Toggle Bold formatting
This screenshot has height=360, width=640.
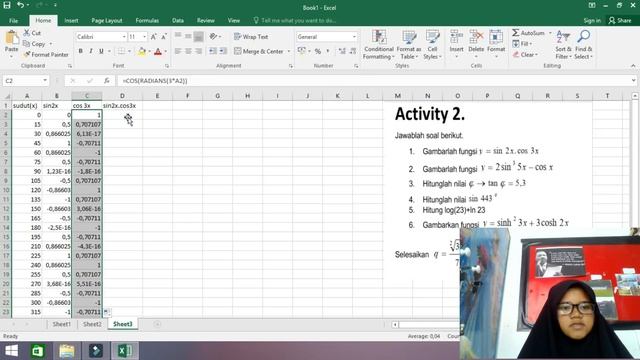tap(80, 51)
